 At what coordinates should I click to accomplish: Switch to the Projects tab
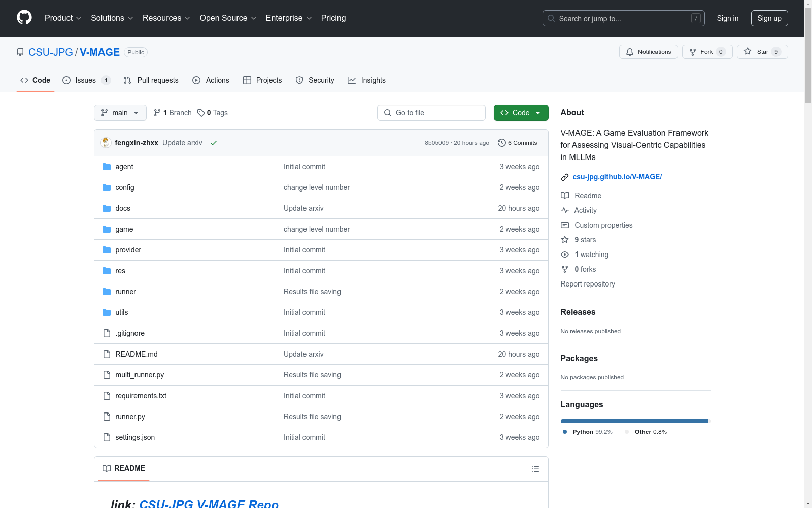click(x=262, y=80)
